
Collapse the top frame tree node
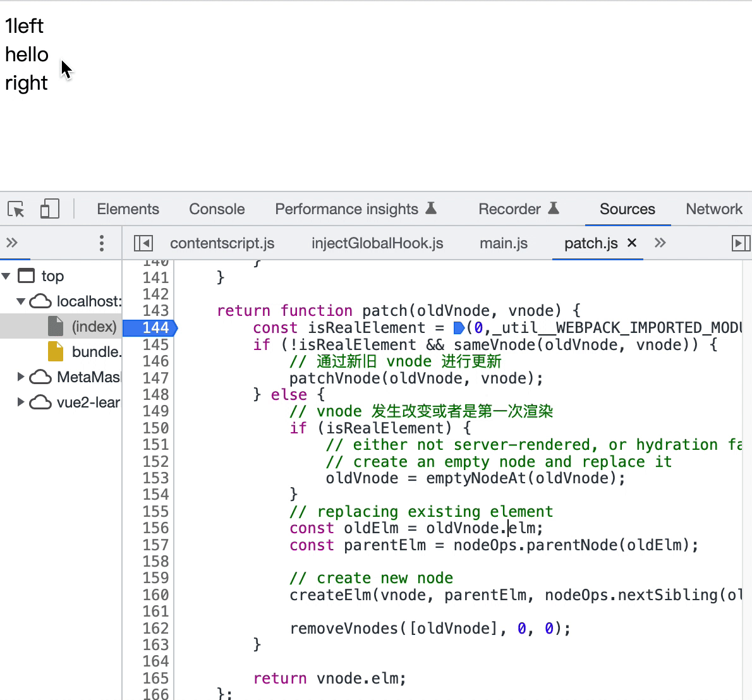6,275
